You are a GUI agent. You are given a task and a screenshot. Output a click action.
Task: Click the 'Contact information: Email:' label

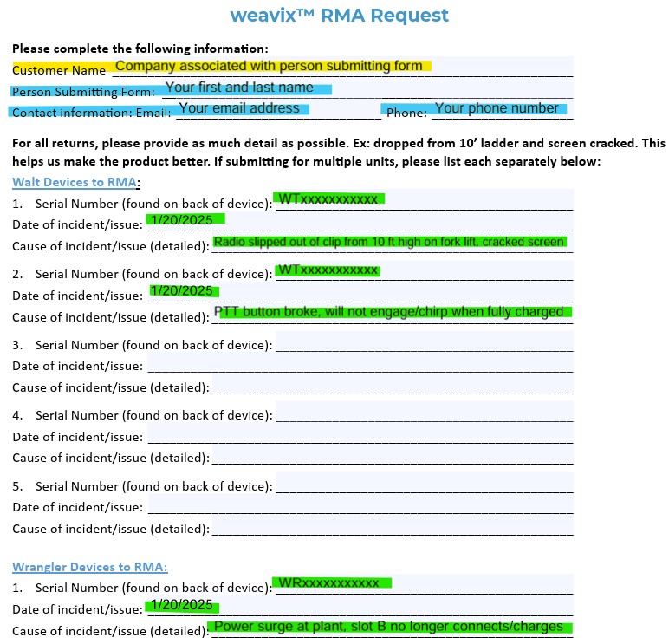pos(91,113)
